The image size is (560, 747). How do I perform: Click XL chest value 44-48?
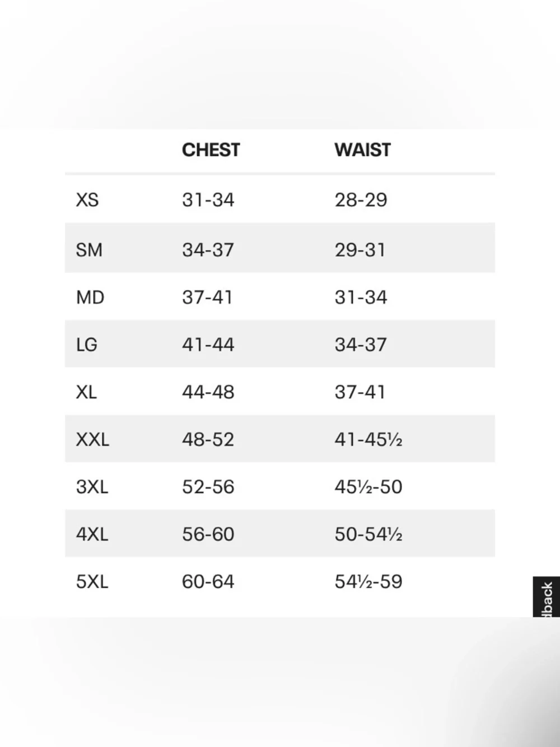[x=208, y=392]
